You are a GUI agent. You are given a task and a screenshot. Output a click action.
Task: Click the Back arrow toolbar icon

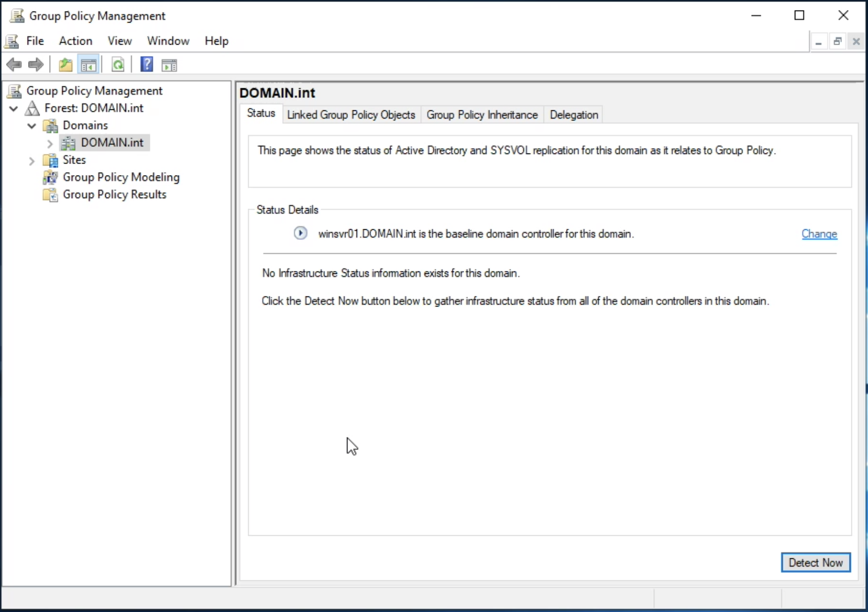pyautogui.click(x=14, y=65)
